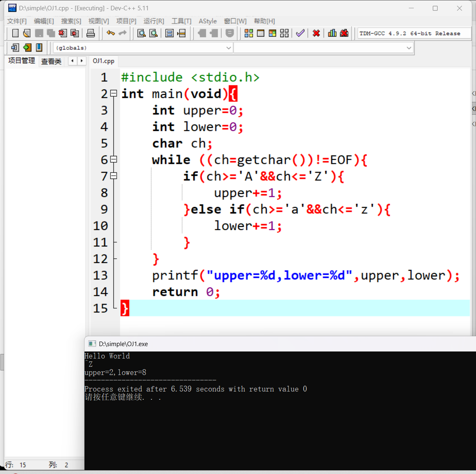Undo the last edit via toolbar
Screen dimensions: 476x474
(x=111, y=33)
